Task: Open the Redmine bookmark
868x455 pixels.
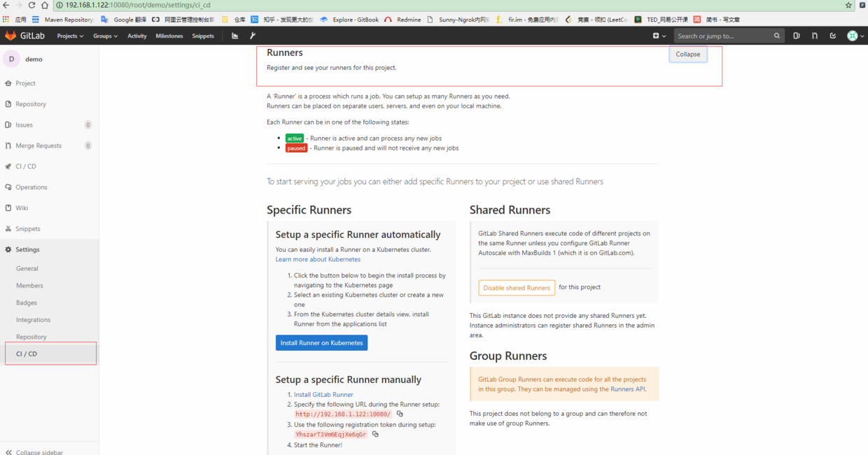Action: [x=402, y=20]
